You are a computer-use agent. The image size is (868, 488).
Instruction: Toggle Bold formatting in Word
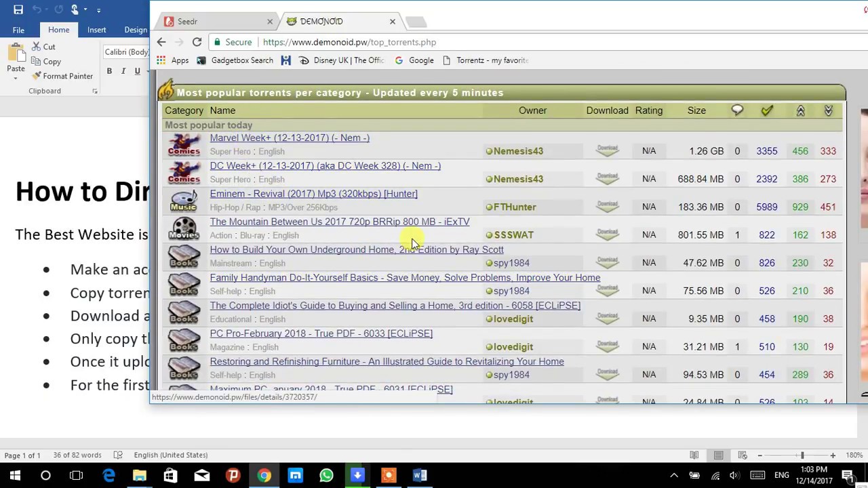[x=109, y=71]
